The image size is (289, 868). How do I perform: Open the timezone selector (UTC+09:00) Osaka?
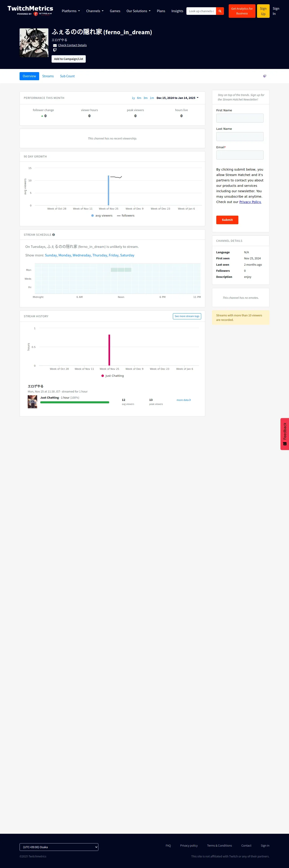(x=59, y=847)
